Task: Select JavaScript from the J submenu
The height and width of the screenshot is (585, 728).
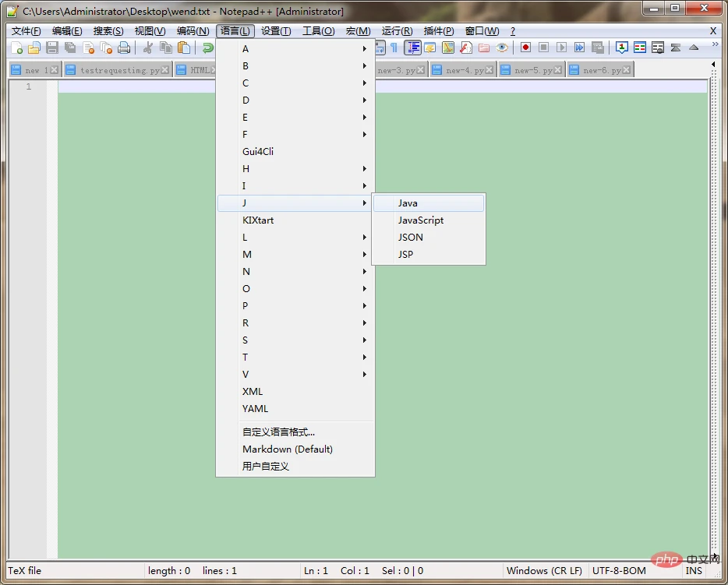Action: [x=421, y=220]
